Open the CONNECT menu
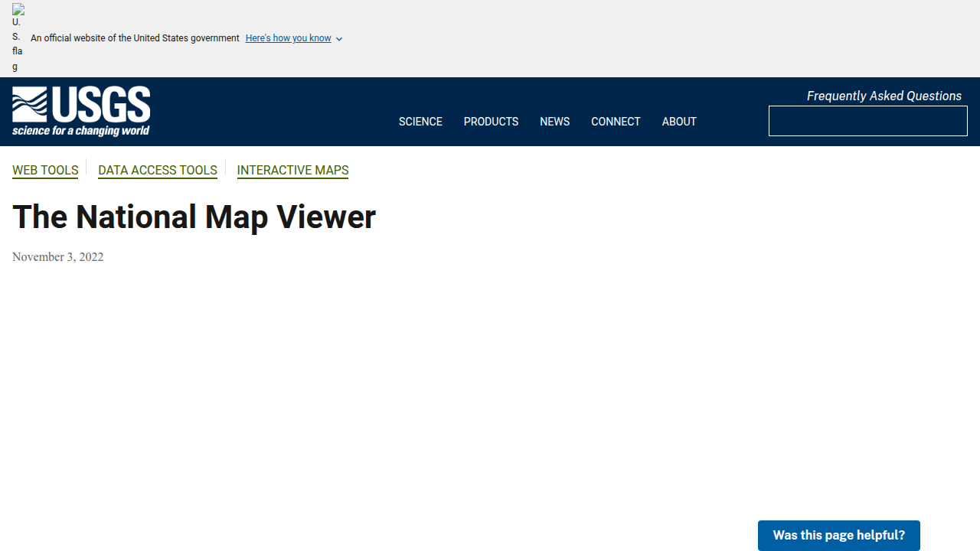This screenshot has height=551, width=980. click(x=616, y=122)
